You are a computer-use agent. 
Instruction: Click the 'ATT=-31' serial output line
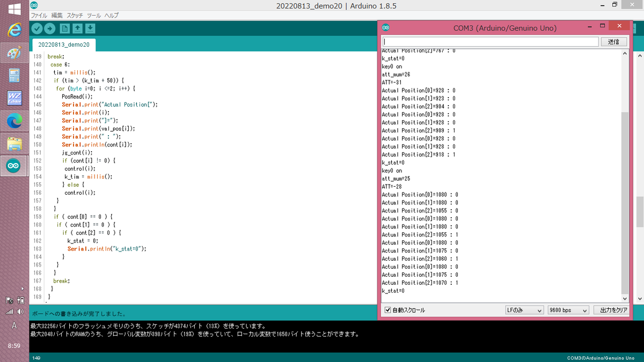pyautogui.click(x=392, y=82)
